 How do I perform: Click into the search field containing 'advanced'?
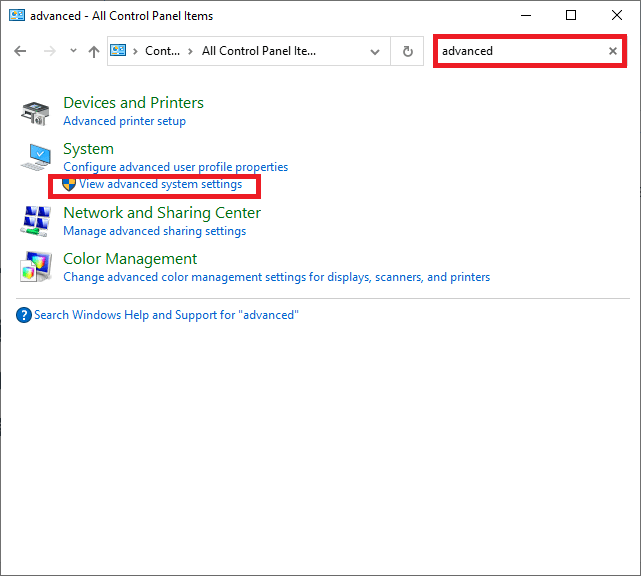(x=520, y=51)
